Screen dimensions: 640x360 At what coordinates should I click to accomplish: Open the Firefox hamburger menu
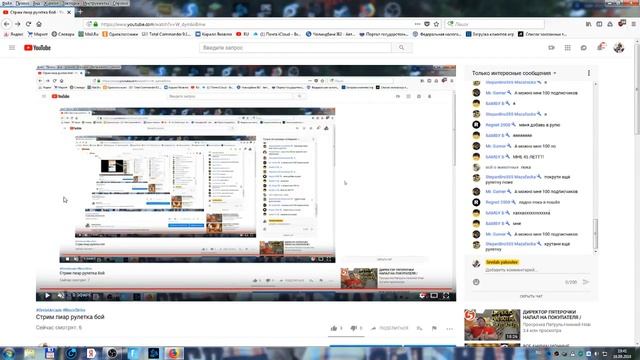click(x=633, y=24)
